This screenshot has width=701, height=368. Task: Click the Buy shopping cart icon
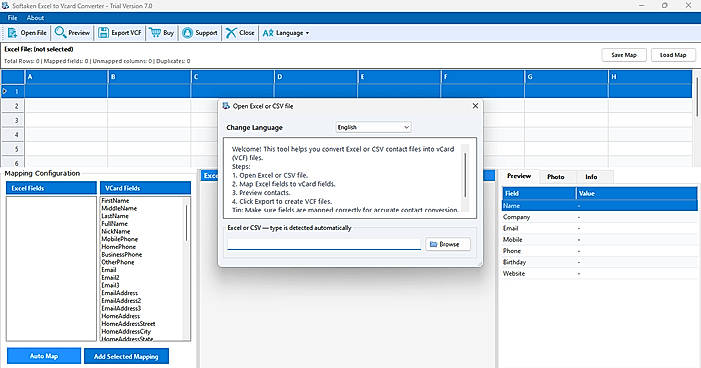(155, 33)
